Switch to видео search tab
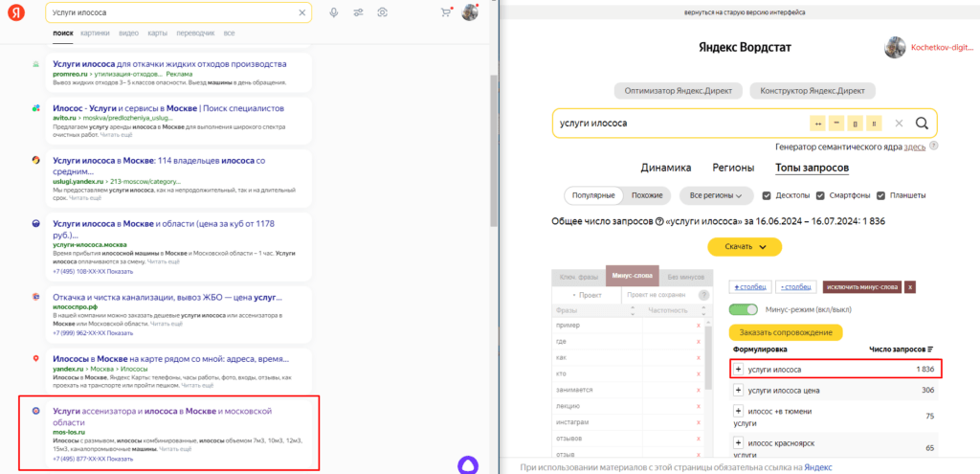Image resolution: width=980 pixels, height=474 pixels. [x=129, y=33]
